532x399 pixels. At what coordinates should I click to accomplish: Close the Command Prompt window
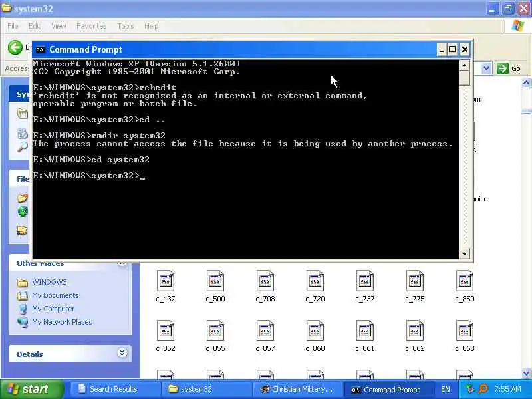click(465, 49)
